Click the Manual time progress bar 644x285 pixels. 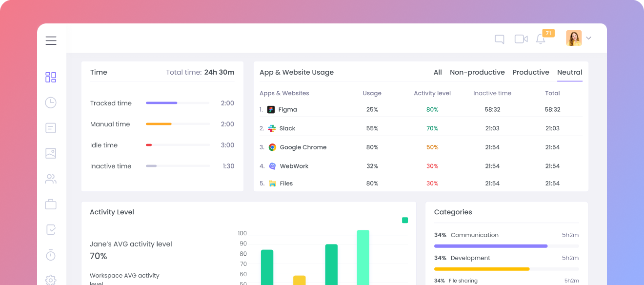178,124
